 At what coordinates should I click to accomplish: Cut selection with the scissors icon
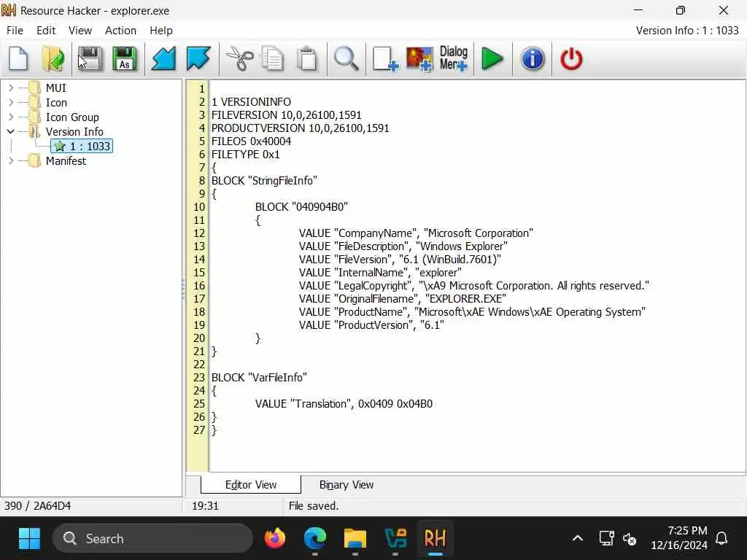(239, 59)
